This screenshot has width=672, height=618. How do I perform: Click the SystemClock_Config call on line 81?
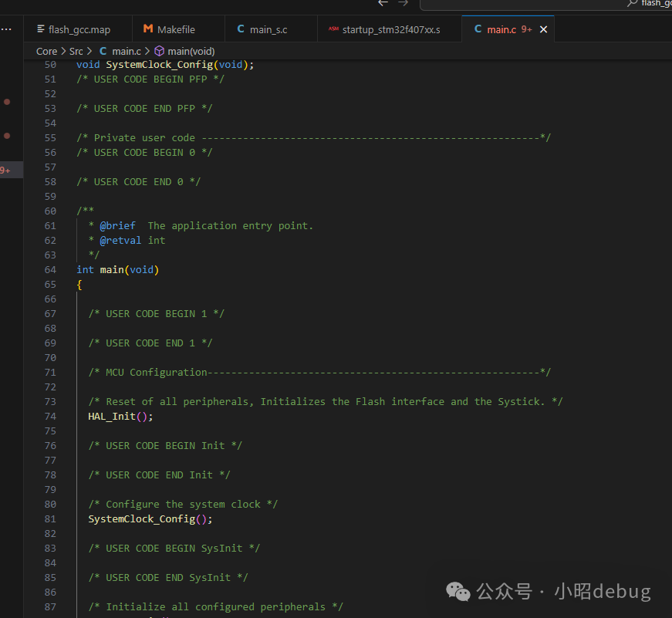coord(141,518)
